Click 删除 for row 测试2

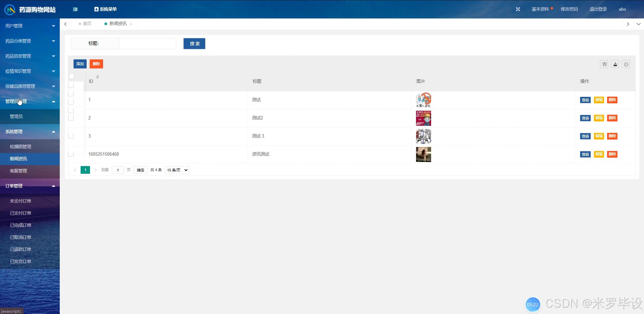pos(612,118)
